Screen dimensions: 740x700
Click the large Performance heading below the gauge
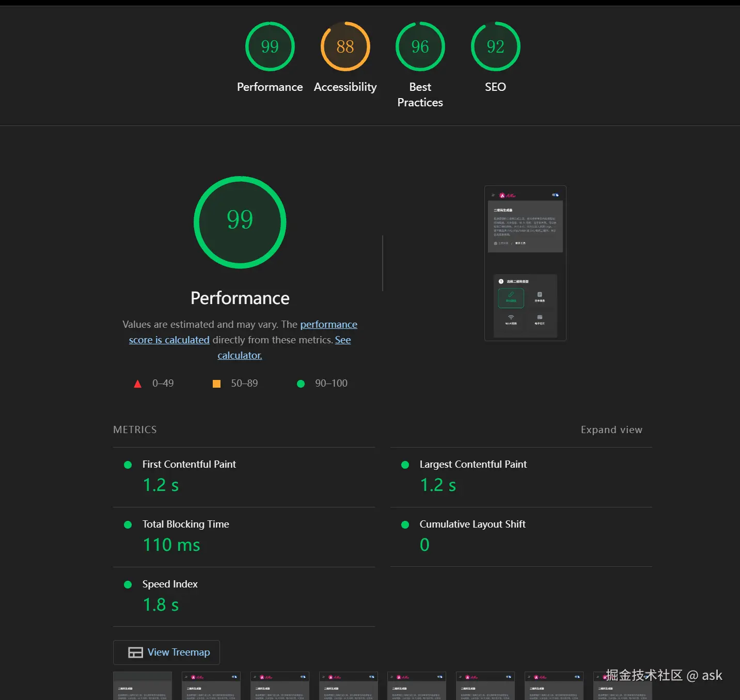(x=240, y=298)
